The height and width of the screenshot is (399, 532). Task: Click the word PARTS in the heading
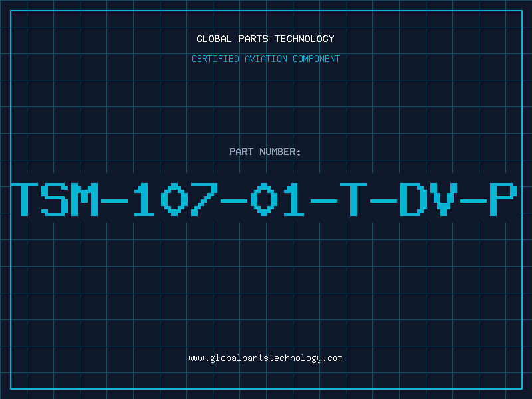253,39
